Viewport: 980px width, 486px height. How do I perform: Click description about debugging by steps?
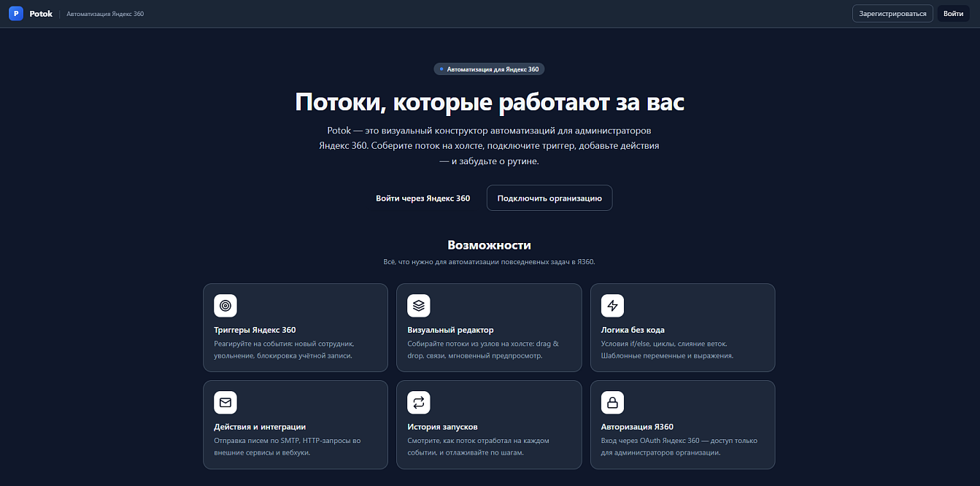click(478, 447)
